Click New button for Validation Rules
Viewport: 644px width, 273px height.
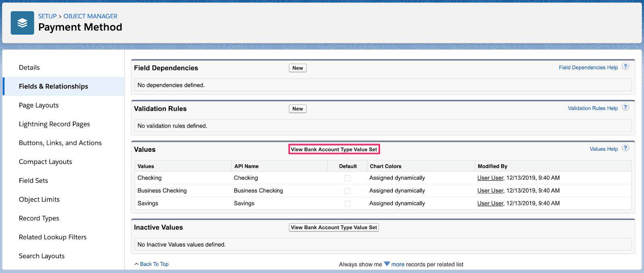(x=298, y=109)
